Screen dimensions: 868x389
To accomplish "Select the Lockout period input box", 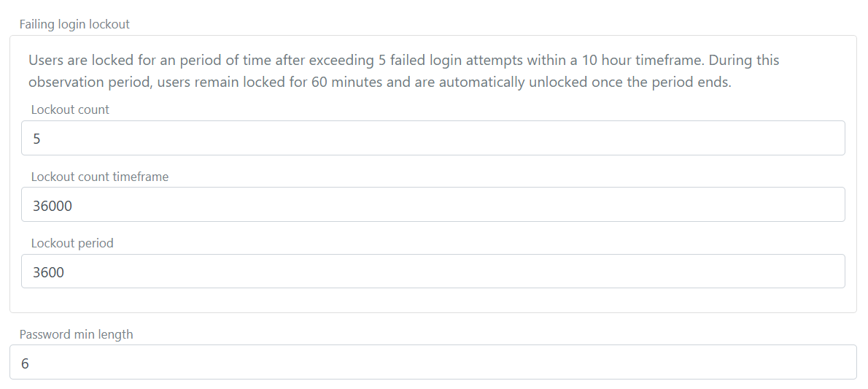I will click(433, 271).
